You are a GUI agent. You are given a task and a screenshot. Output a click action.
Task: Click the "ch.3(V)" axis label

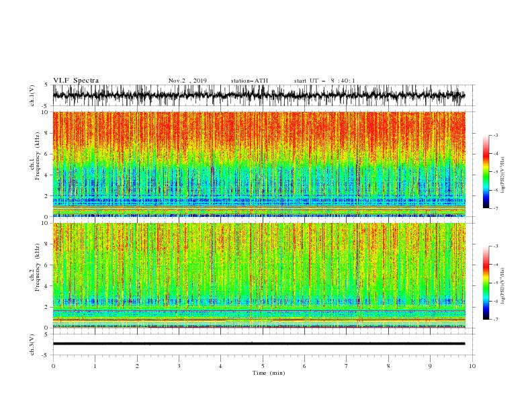point(32,345)
